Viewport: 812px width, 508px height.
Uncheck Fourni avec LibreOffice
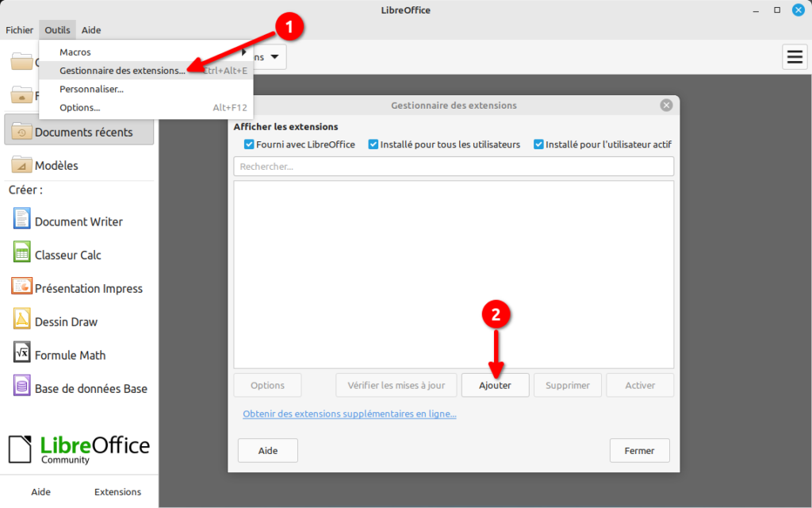click(249, 144)
